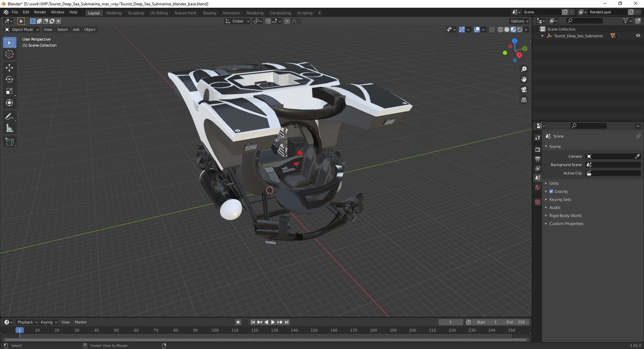Click the viewport zoom magnifier icon
This screenshot has height=349, width=644.
tap(524, 69)
